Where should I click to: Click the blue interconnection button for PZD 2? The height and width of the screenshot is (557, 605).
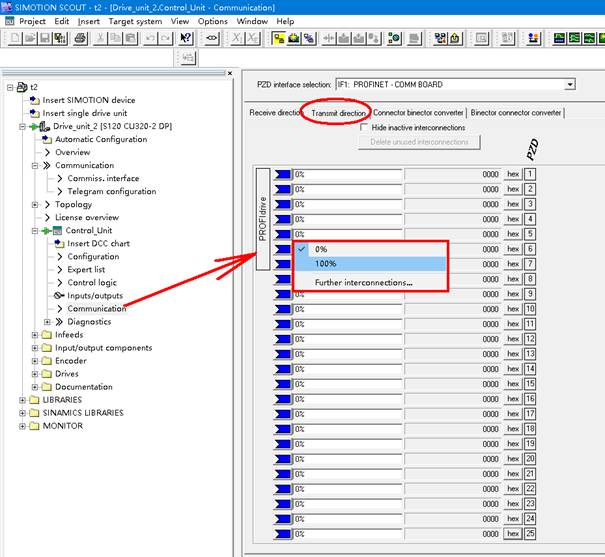click(x=282, y=189)
